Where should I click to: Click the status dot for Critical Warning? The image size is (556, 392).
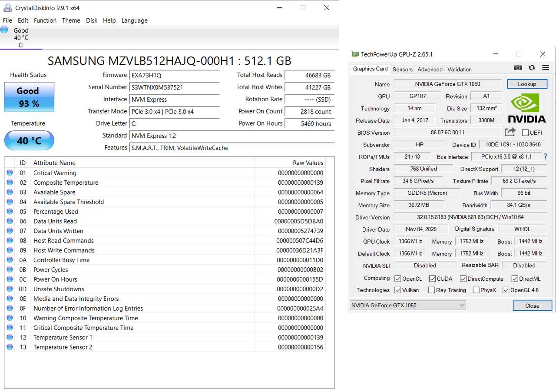pyautogui.click(x=10, y=173)
